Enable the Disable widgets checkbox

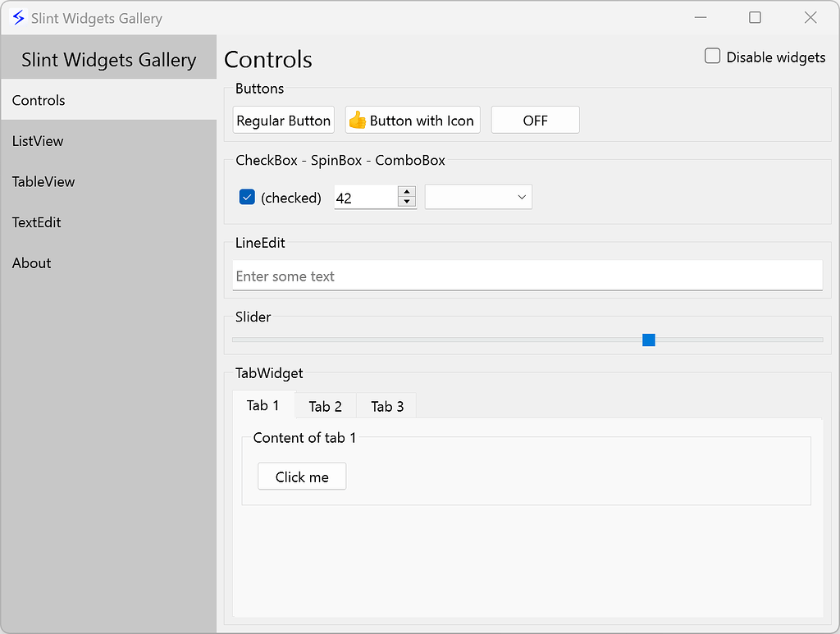pos(713,57)
